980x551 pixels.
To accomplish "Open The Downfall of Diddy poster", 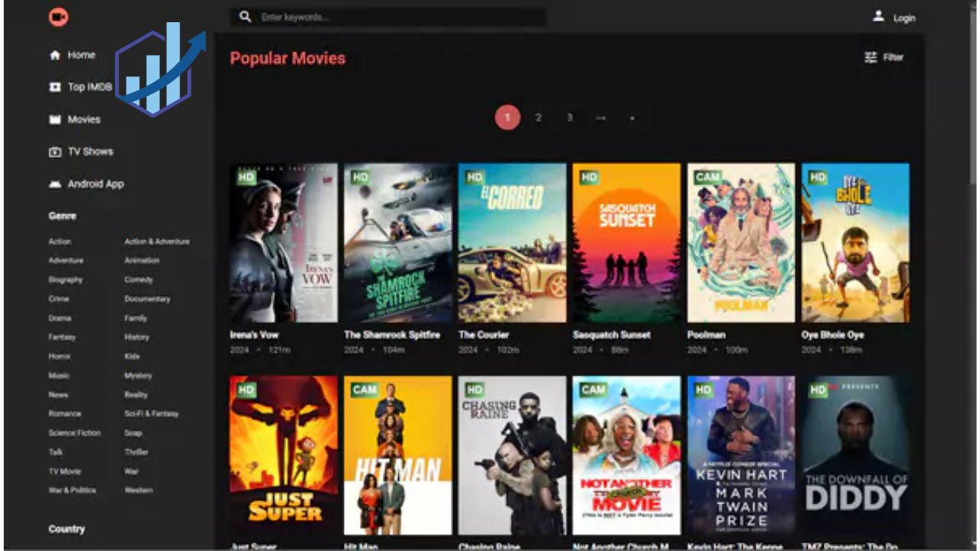I will [855, 455].
